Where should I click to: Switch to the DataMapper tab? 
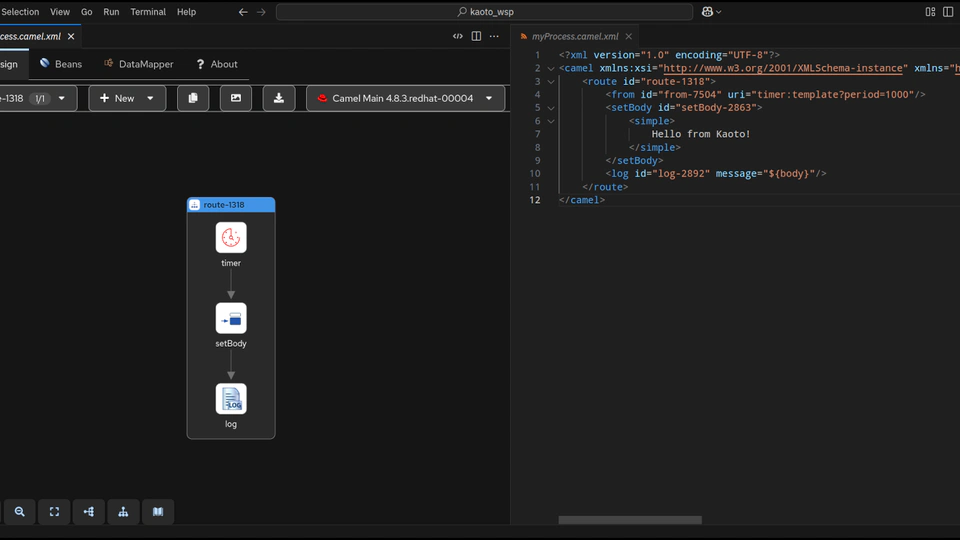click(x=139, y=64)
